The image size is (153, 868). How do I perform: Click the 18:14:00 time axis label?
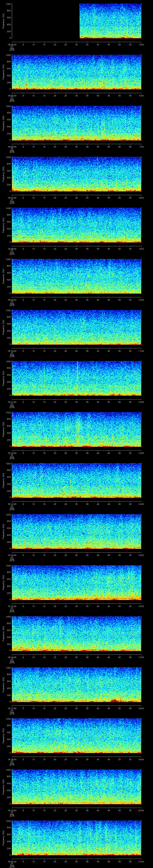[12, 555]
